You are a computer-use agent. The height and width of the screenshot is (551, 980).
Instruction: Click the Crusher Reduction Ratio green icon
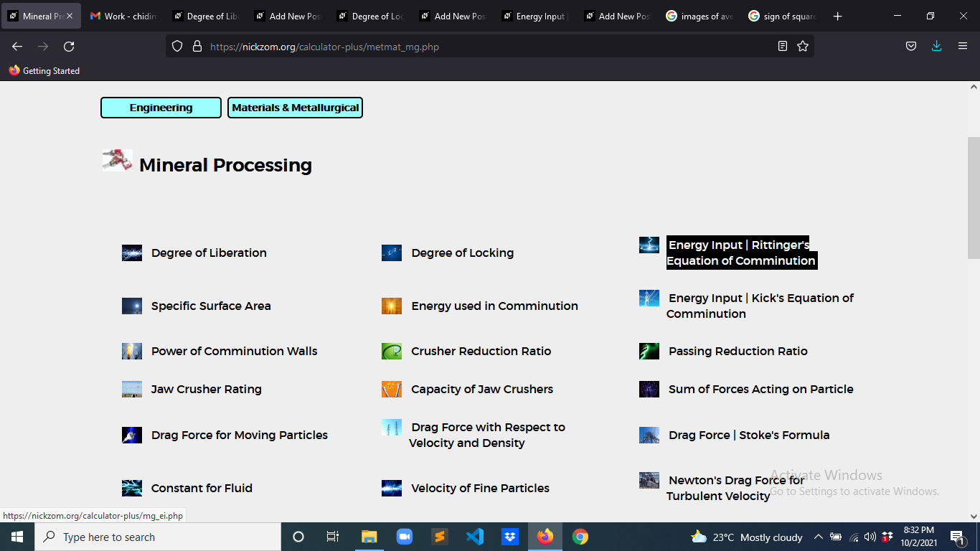(x=392, y=351)
